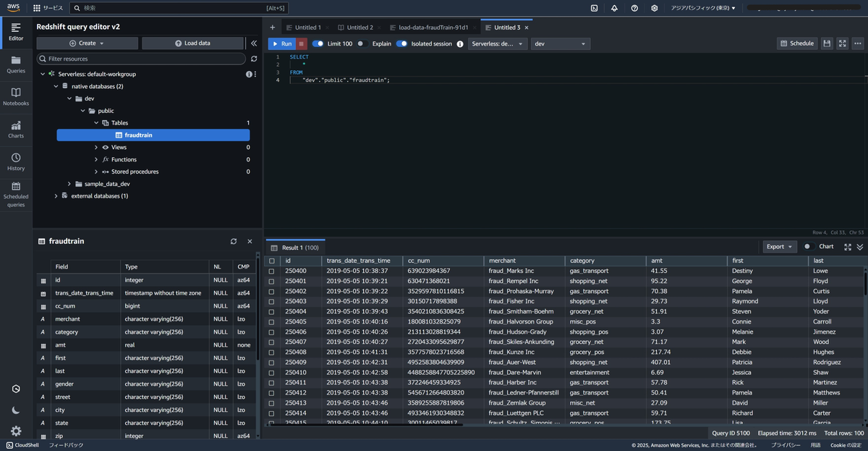The width and height of the screenshot is (868, 451).
Task: Click the save query icon next to Schedule
Action: (x=827, y=43)
